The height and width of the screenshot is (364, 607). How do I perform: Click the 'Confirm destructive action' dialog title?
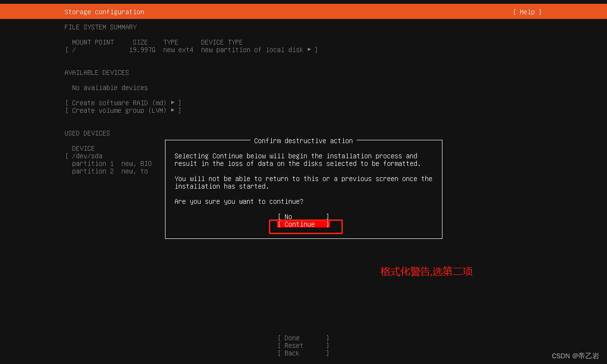[x=303, y=141]
